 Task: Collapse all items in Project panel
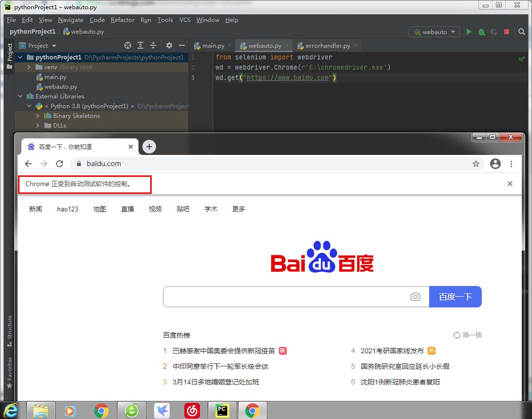(x=153, y=45)
